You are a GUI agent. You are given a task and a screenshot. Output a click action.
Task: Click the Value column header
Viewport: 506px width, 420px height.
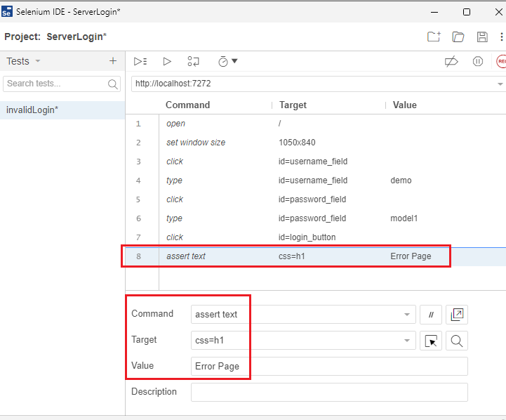[x=405, y=105]
